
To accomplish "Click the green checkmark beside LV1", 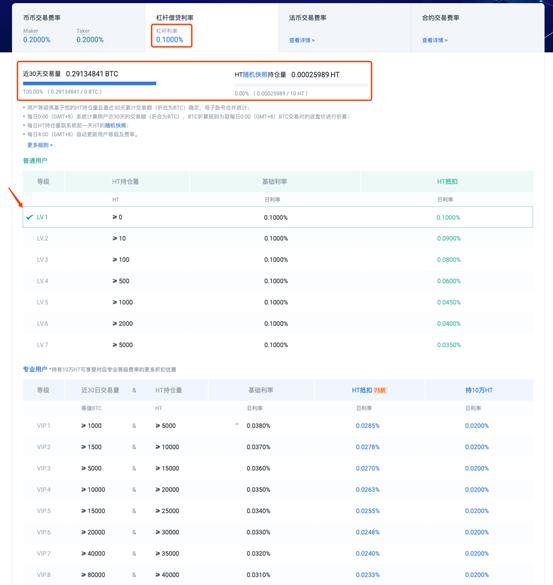I will click(x=29, y=217).
